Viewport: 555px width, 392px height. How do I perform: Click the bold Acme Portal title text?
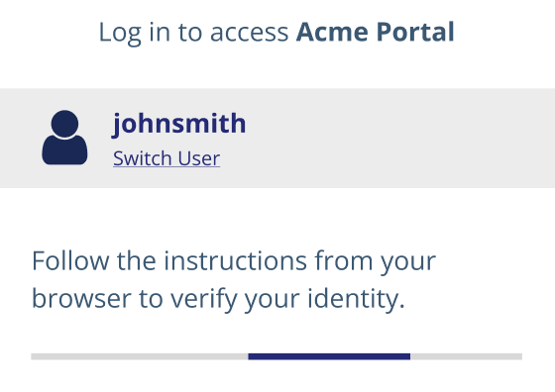point(375,32)
